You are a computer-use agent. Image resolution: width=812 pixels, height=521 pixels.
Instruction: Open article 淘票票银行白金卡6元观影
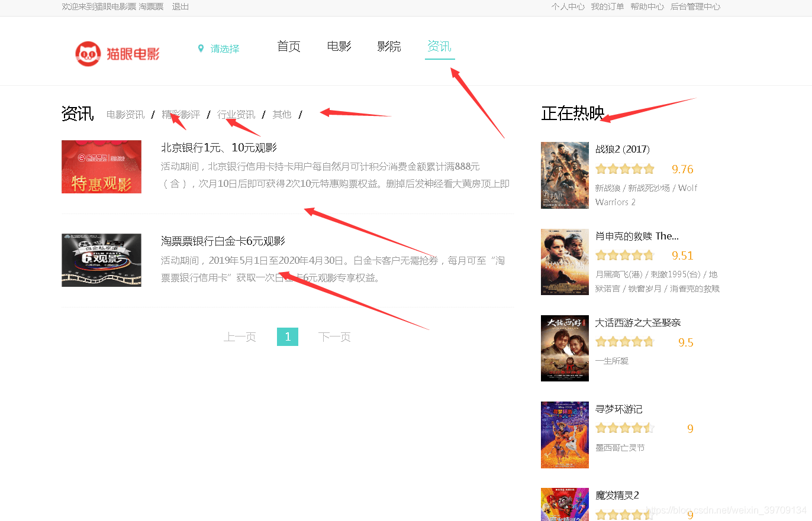[223, 241]
